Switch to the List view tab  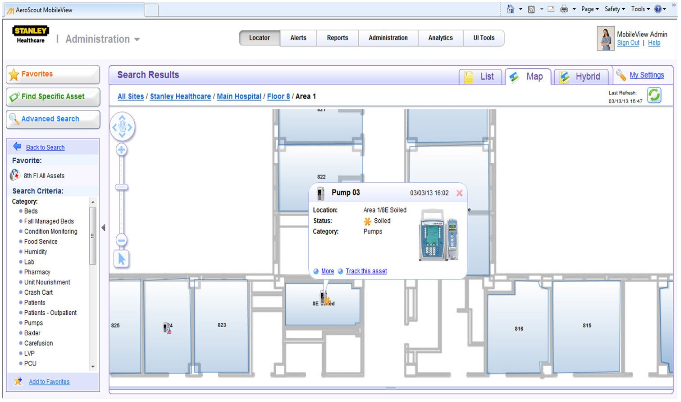480,77
